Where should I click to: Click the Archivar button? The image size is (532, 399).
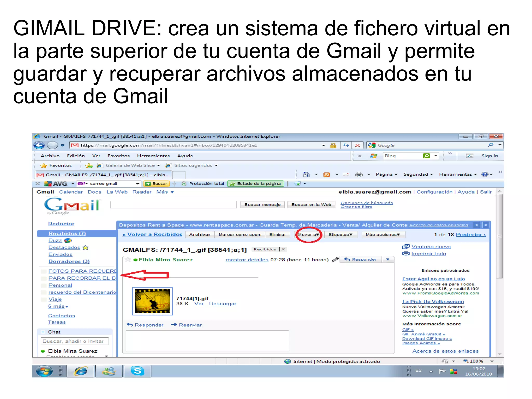click(200, 235)
